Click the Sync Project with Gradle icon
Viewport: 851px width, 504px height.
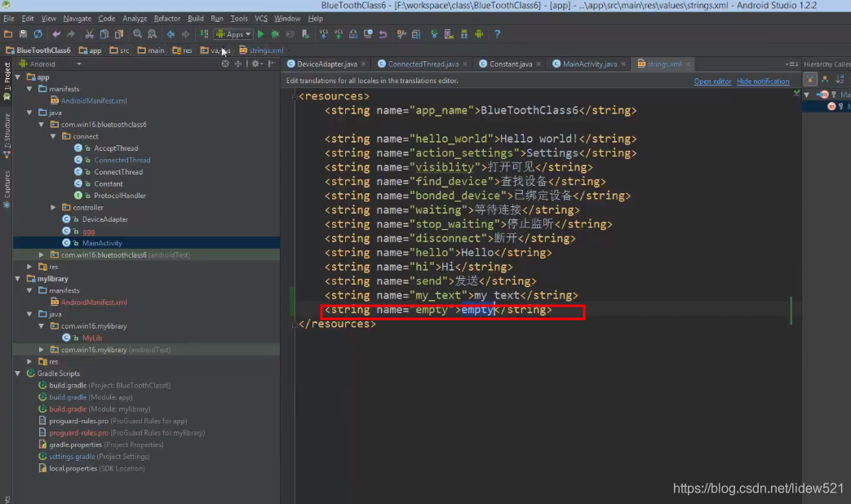coord(434,34)
